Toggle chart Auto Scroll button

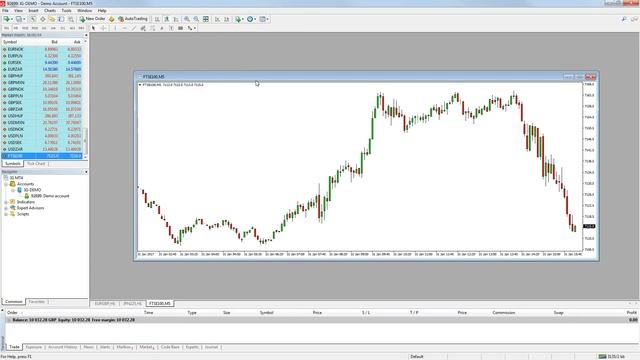(217, 19)
